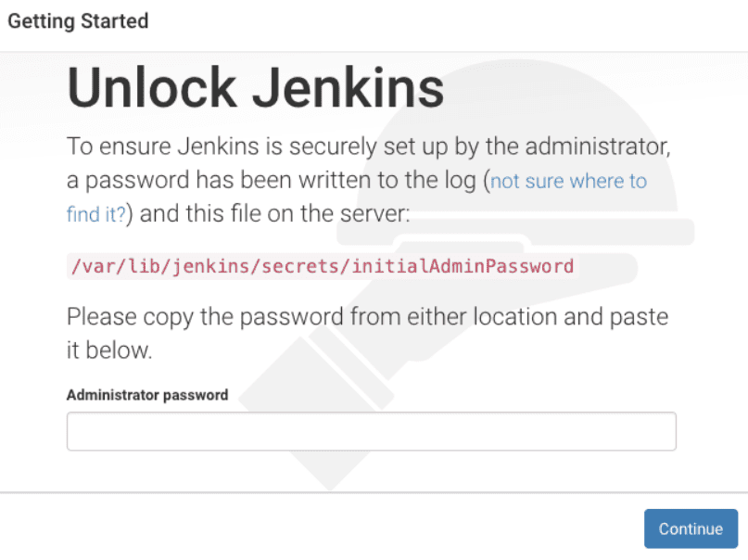
Task: Click the "To ensure Jenkins is securely" text
Action: click(204, 146)
